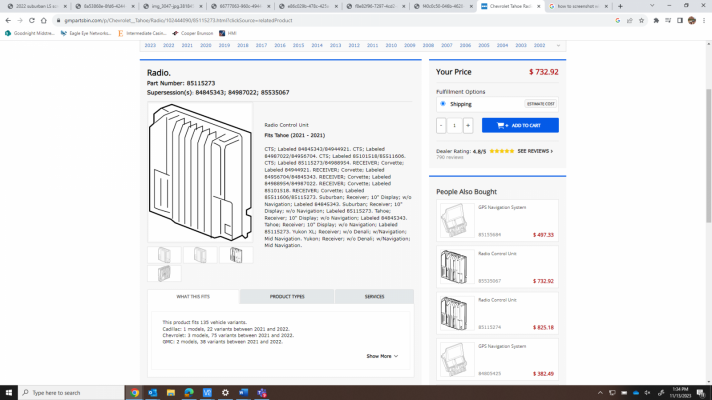Open GPS Navigation System 85155684 product
Image resolution: width=712 pixels, height=400 pixels.
[497, 221]
